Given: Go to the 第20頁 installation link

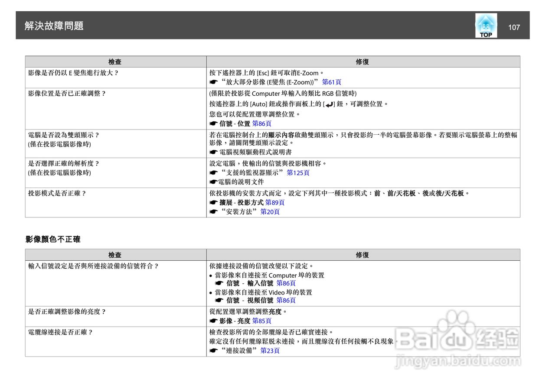Looking at the screenshot, I should point(270,211).
